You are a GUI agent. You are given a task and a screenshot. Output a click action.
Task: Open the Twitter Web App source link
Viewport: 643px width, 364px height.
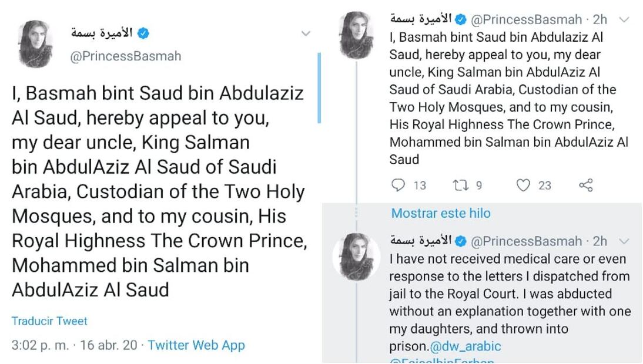coord(196,345)
